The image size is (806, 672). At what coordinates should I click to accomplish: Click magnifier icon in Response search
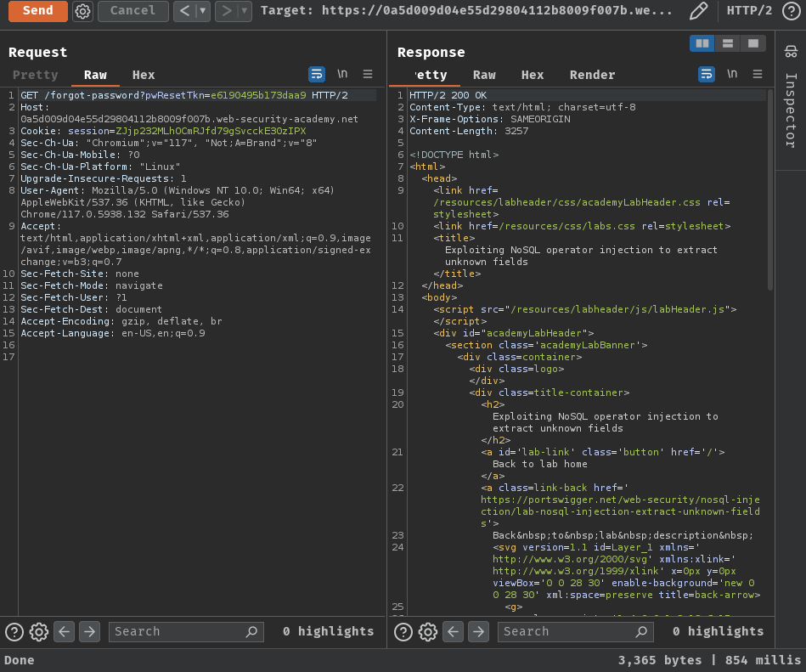pos(641,631)
